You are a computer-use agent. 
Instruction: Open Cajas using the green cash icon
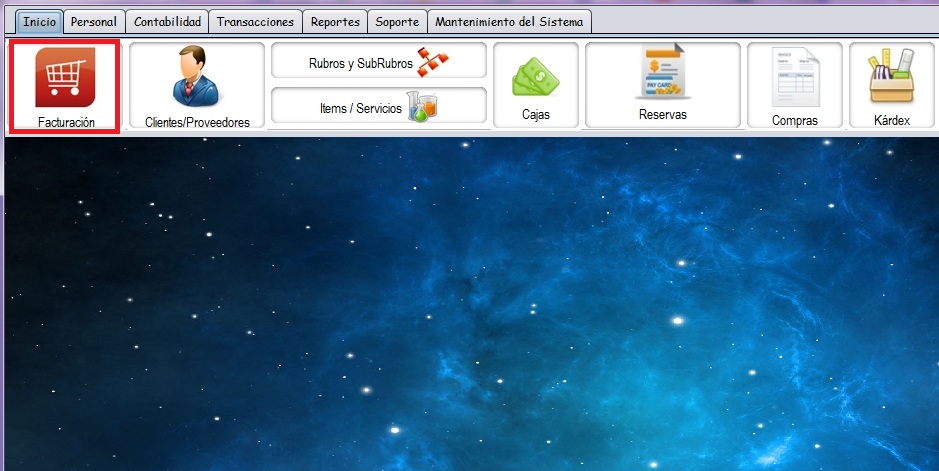point(535,76)
